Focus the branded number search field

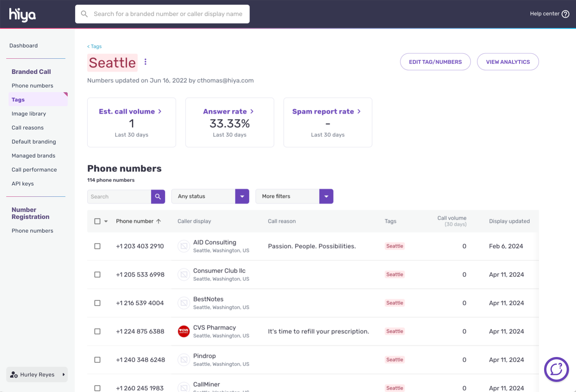[167, 14]
